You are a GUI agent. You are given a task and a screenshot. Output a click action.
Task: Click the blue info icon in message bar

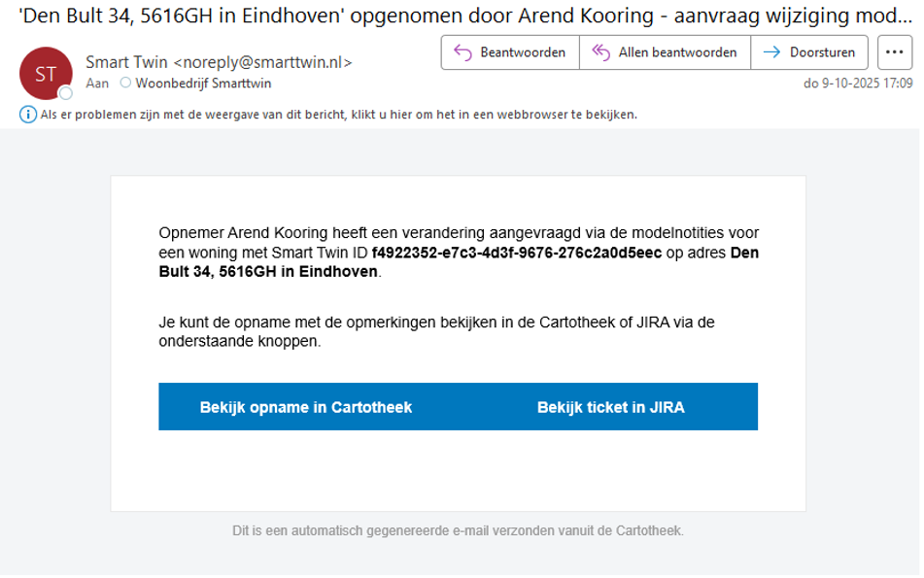click(28, 115)
